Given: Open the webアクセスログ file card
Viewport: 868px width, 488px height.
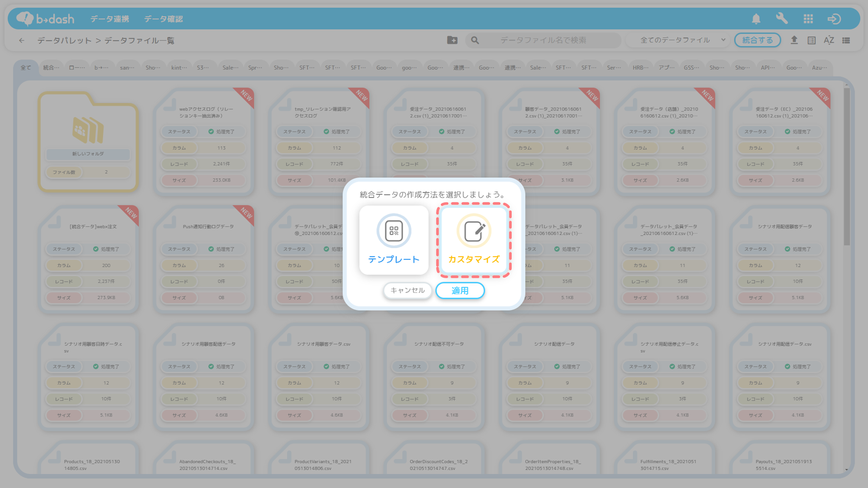Looking at the screenshot, I should [204, 141].
